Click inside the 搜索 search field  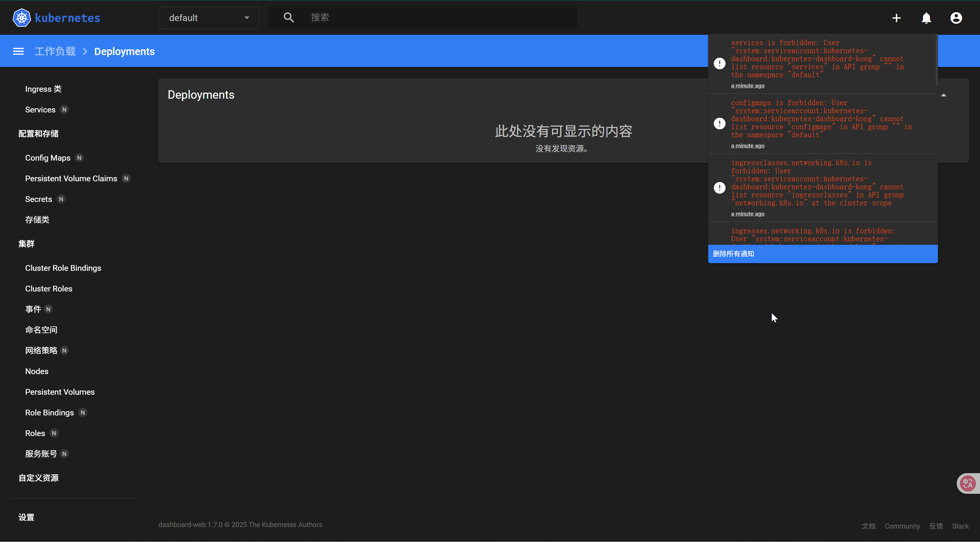tap(421, 17)
